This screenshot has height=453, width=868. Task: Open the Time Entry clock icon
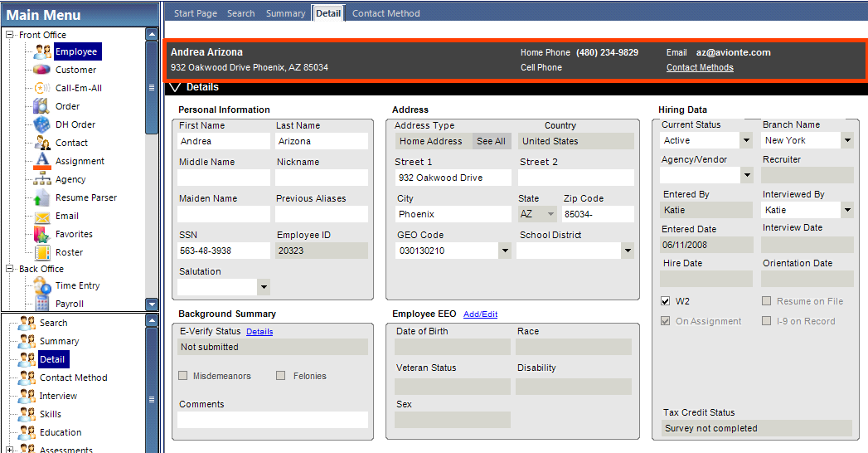pyautogui.click(x=42, y=285)
